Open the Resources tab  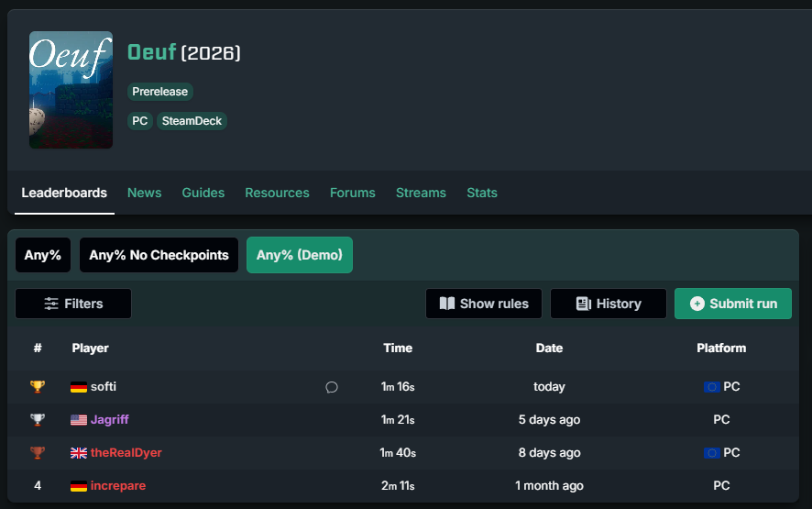(x=277, y=193)
